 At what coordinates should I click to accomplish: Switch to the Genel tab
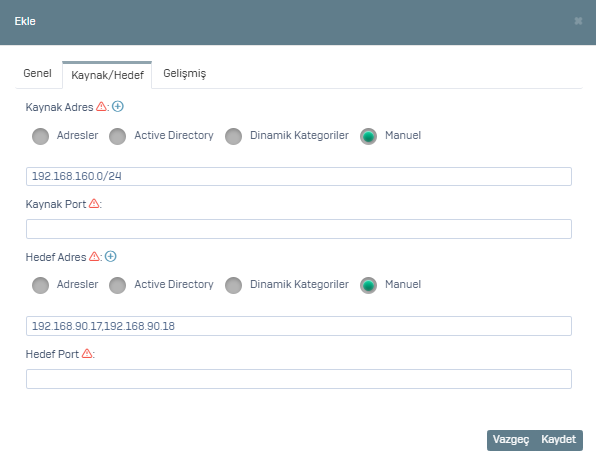(x=37, y=73)
